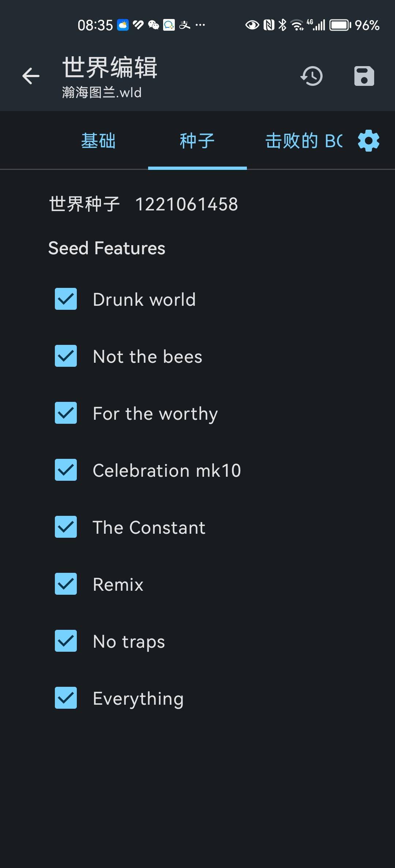
Task: Toggle the Remix checkbox
Action: pos(66,584)
